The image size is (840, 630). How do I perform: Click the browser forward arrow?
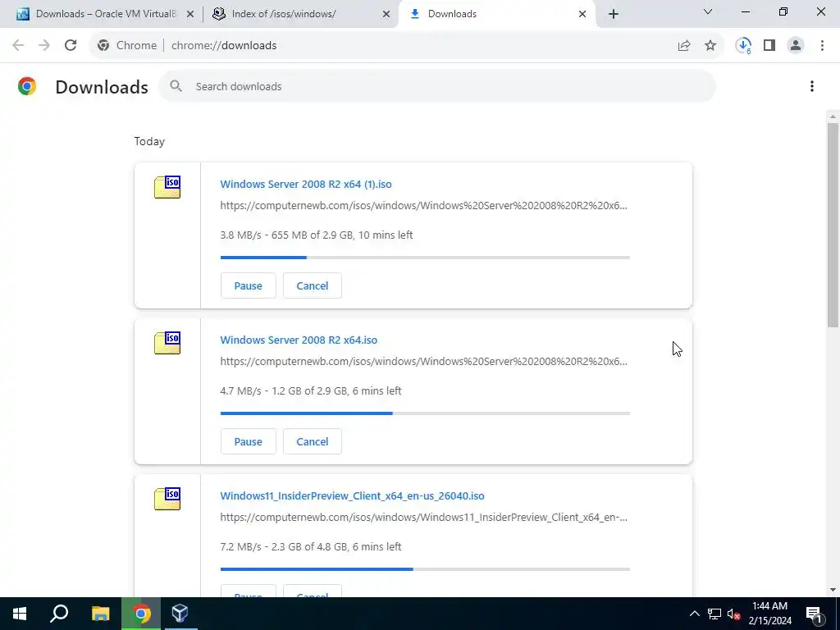[44, 46]
